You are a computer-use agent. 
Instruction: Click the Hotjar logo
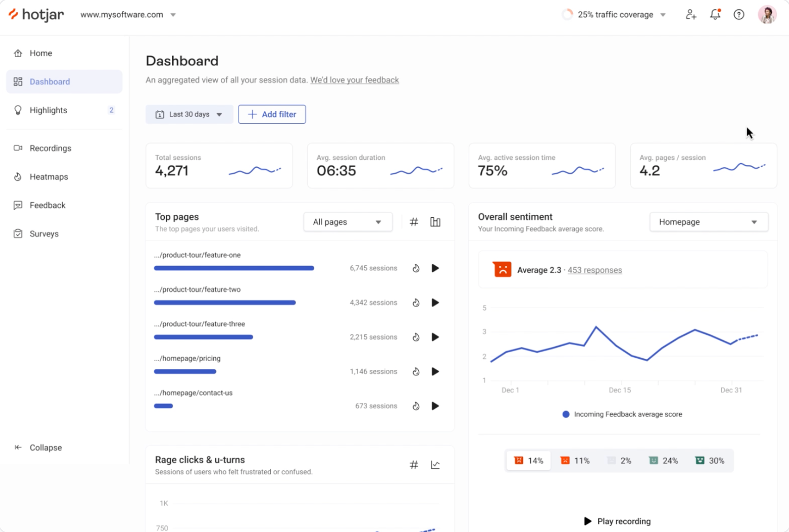[36, 15]
